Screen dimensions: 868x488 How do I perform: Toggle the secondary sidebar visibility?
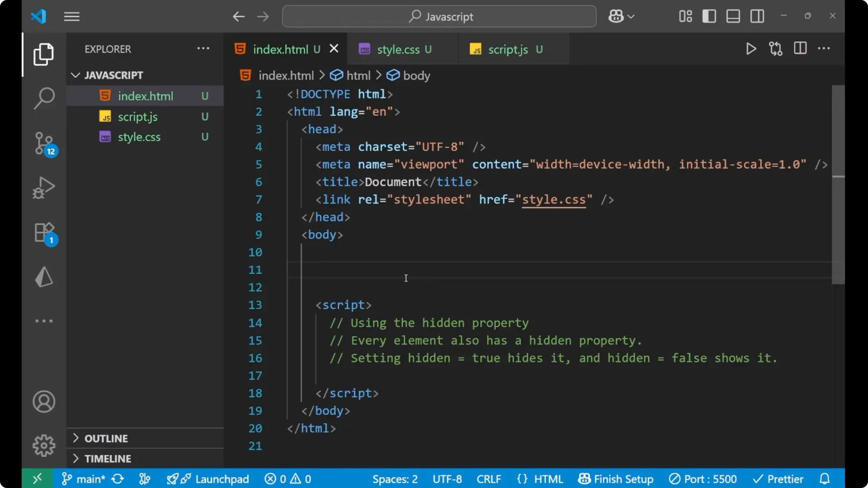tap(757, 16)
